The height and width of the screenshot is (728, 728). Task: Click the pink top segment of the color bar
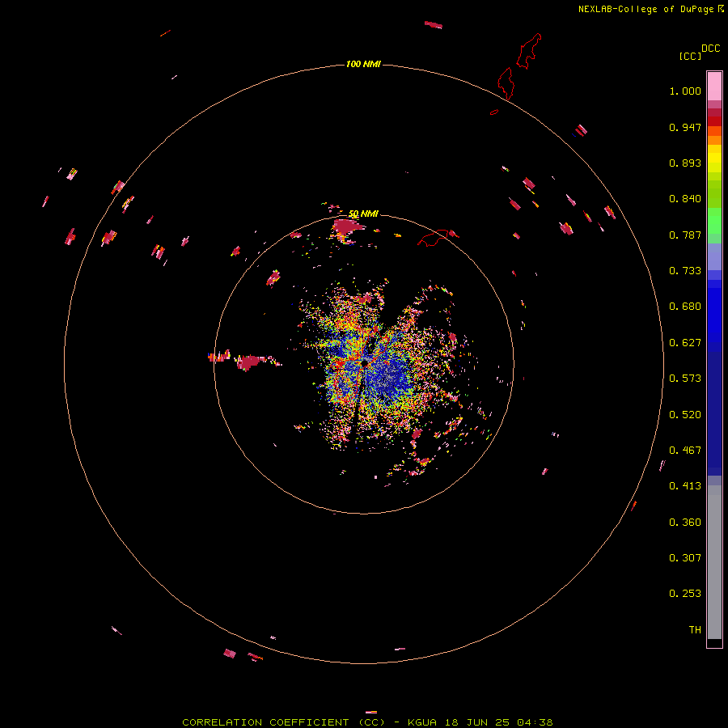[714, 87]
